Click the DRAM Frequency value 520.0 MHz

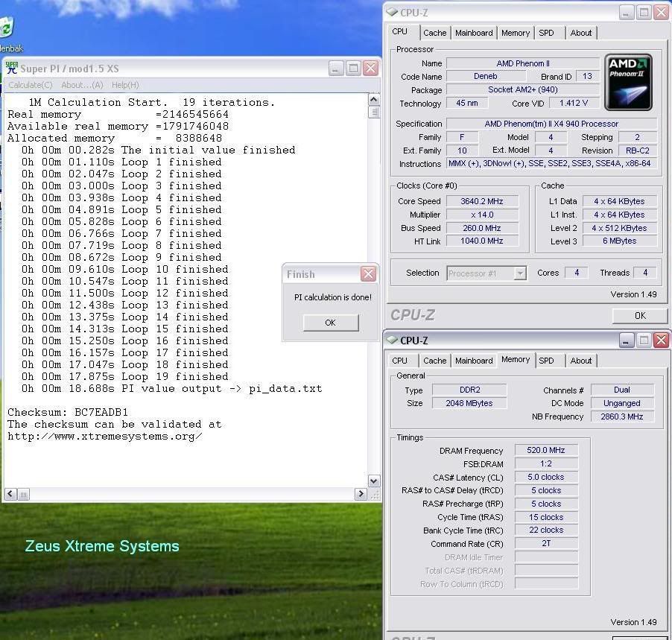[x=546, y=450]
